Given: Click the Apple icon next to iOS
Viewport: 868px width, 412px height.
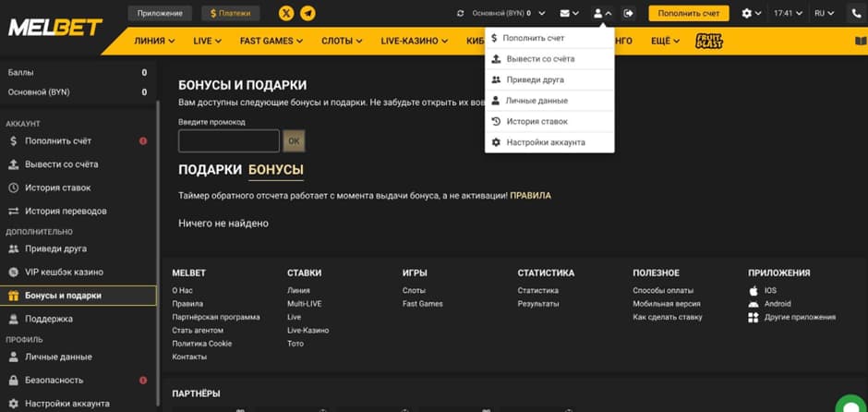Looking at the screenshot, I should coord(753,290).
